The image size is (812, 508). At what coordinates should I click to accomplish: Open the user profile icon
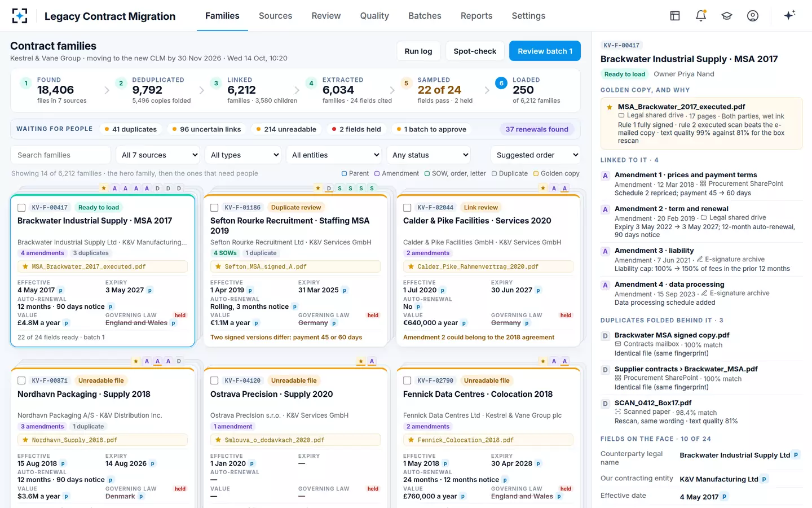click(x=753, y=16)
